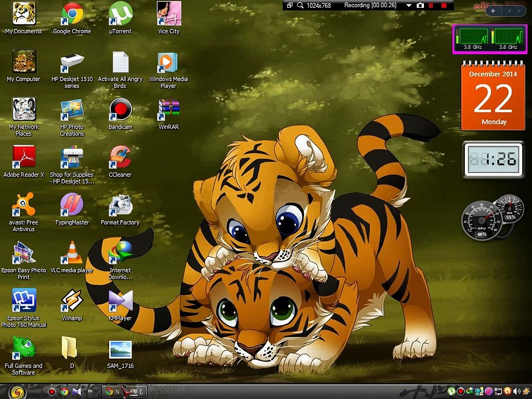This screenshot has height=399, width=532.
Task: Click the TypingMaster pink tray icon
Action: 489,391
